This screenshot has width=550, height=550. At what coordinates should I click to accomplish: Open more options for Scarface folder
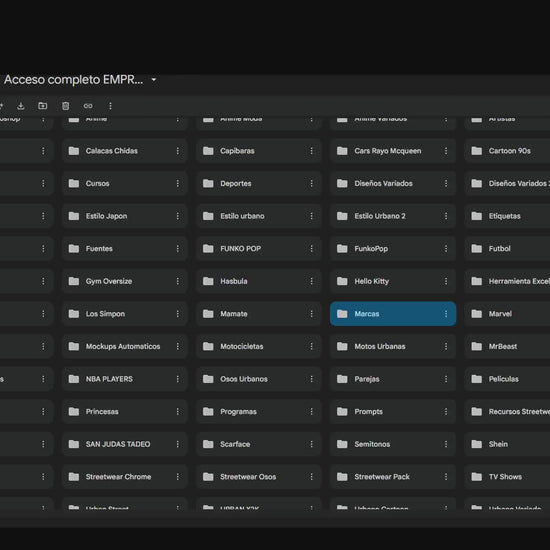311,444
